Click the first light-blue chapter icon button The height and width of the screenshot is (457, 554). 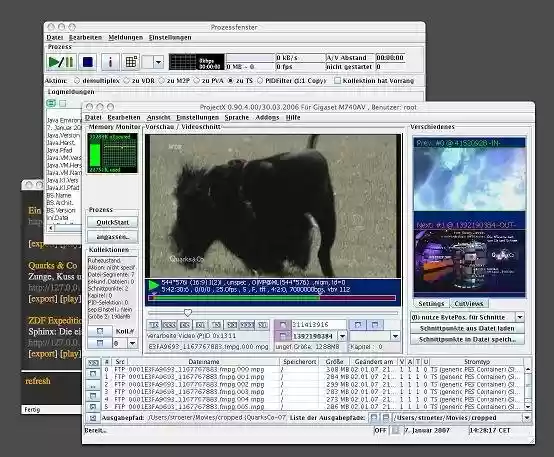(358, 324)
